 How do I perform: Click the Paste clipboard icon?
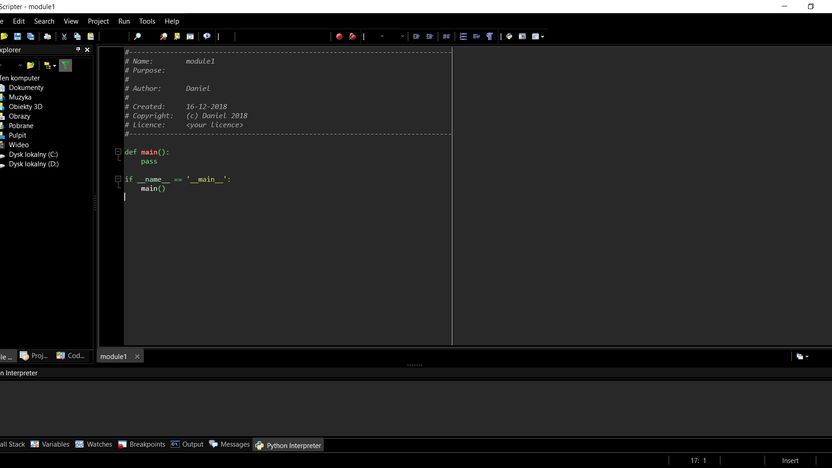tap(91, 37)
